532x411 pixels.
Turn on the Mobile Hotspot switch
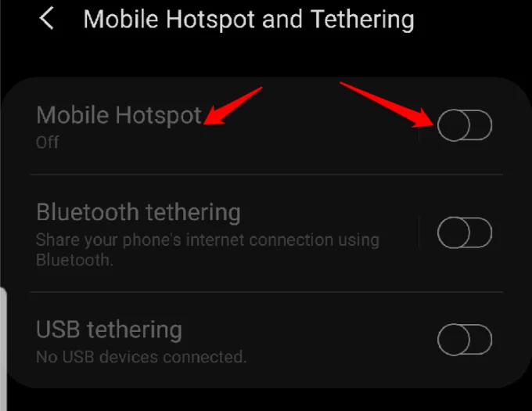(465, 125)
